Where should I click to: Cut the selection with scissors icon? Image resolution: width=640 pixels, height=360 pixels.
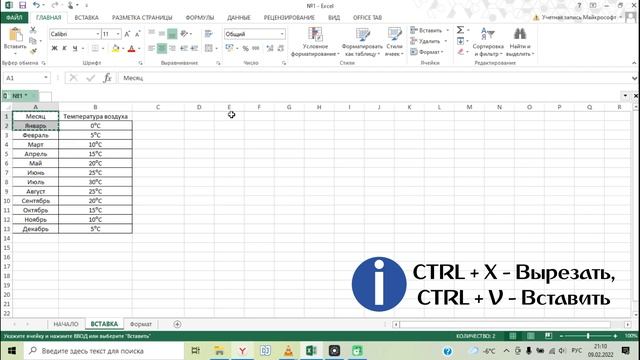[33, 30]
